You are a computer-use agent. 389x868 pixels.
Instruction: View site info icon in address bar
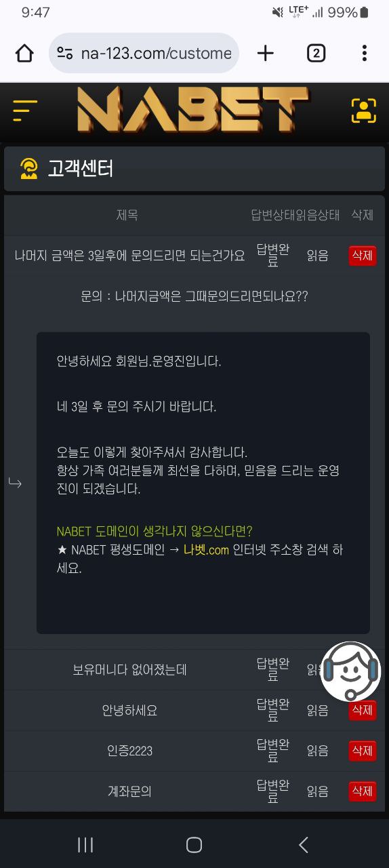point(65,53)
